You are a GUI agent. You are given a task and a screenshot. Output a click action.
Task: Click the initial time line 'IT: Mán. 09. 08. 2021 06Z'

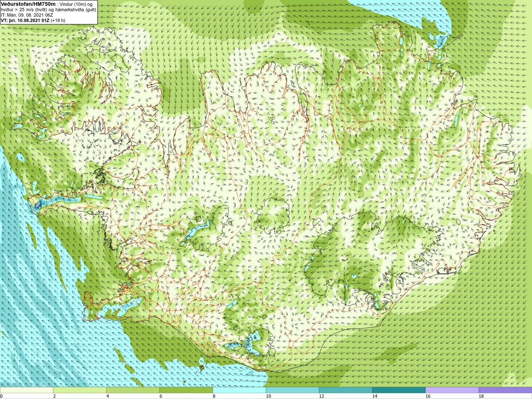27,15
